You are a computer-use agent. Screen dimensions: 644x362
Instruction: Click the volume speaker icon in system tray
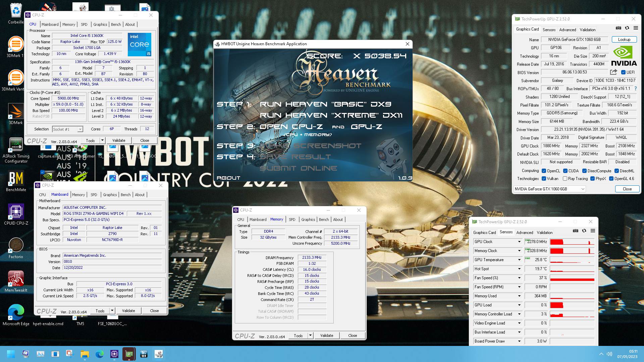coord(609,354)
